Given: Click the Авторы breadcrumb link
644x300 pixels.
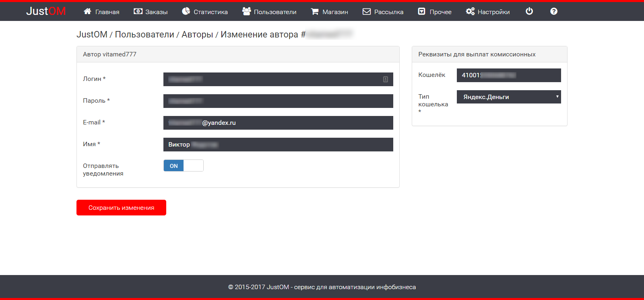Looking at the screenshot, I should click(x=197, y=35).
